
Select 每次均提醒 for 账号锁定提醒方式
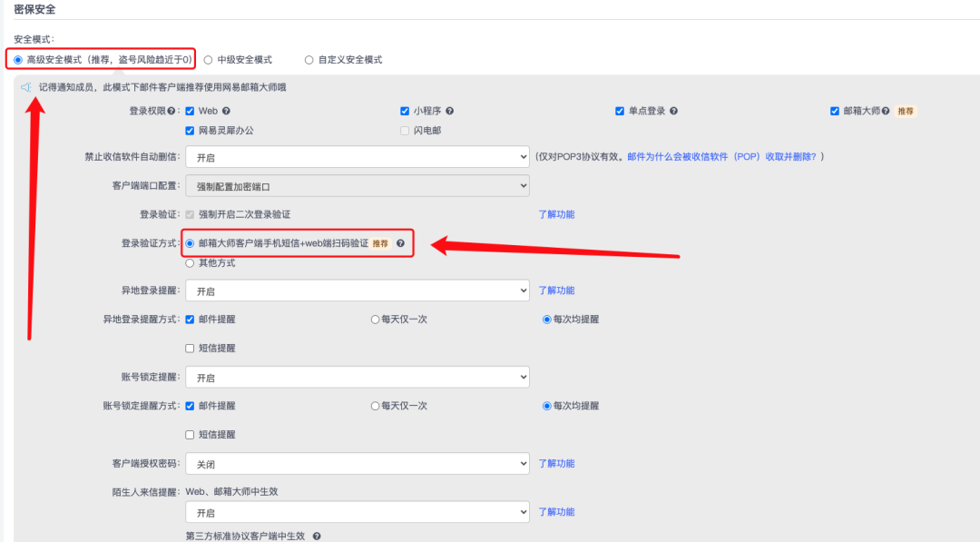547,407
